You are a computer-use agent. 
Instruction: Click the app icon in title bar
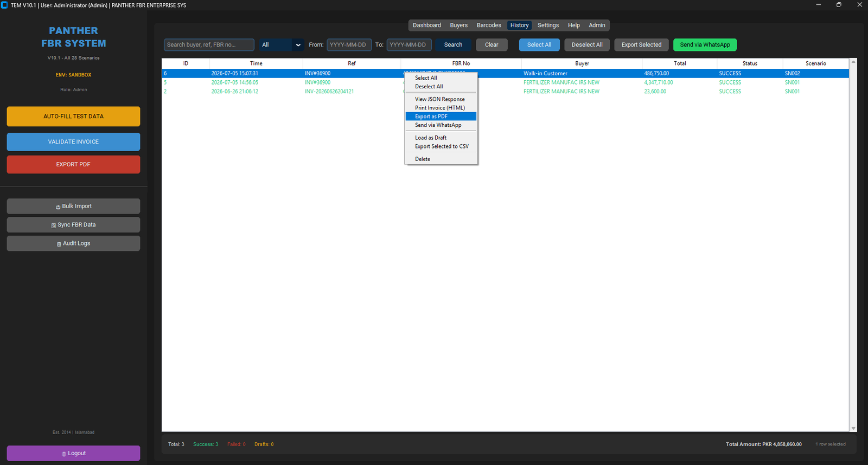[x=4, y=5]
